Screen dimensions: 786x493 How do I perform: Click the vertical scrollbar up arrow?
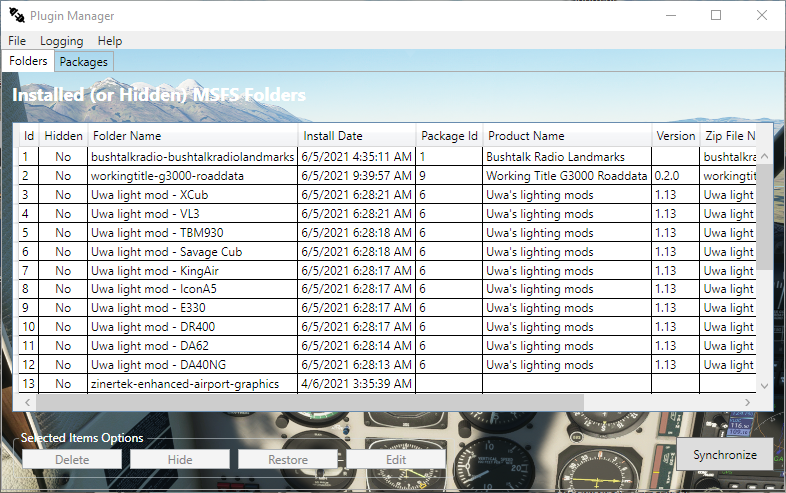tap(764, 156)
